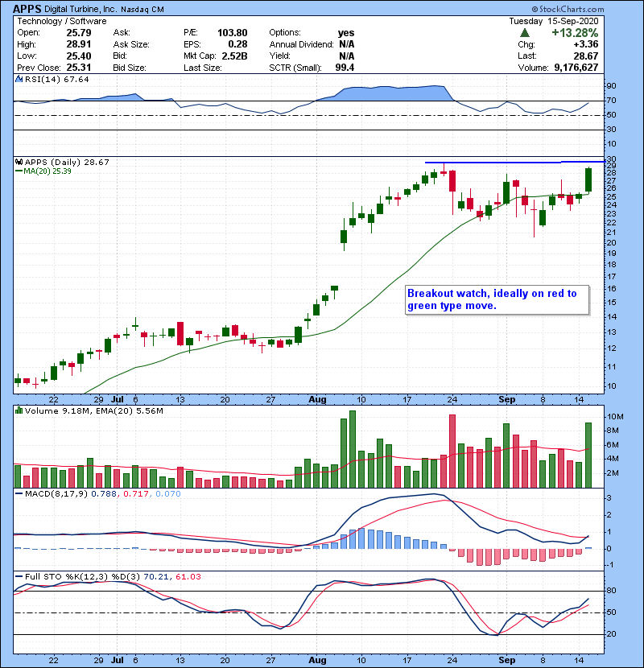The width and height of the screenshot is (644, 668).
Task: Click the 90 level on RSI axis
Action: click(x=611, y=86)
